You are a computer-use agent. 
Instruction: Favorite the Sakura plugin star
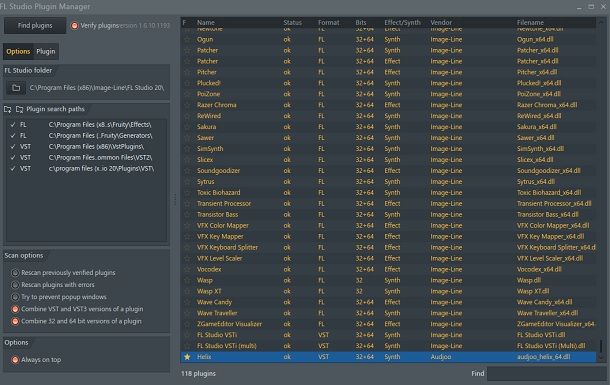(188, 127)
